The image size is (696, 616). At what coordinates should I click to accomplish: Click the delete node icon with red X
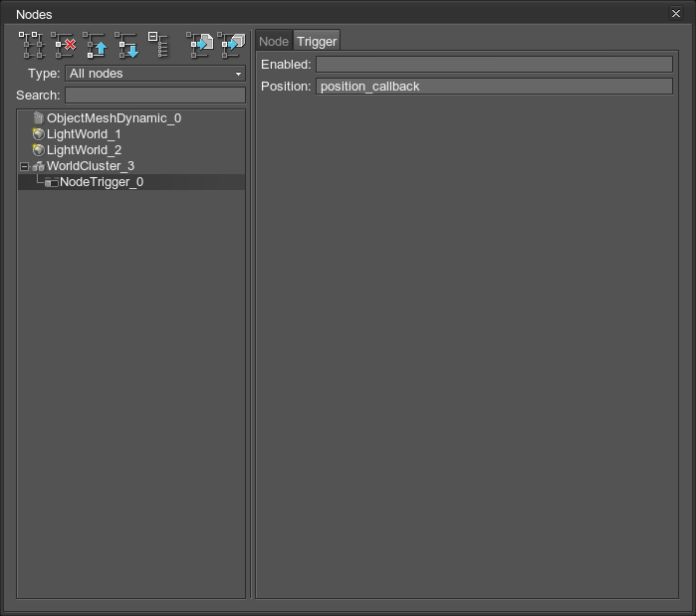coord(64,45)
